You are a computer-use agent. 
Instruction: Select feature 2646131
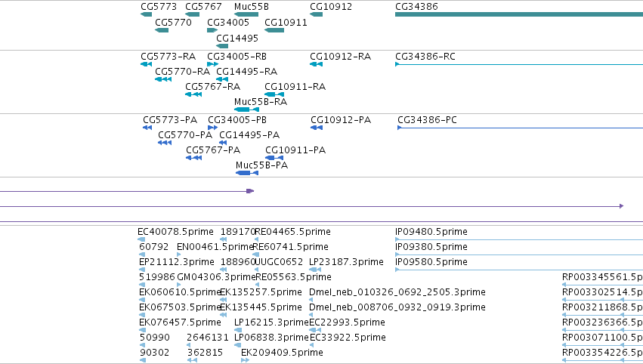[208, 338]
